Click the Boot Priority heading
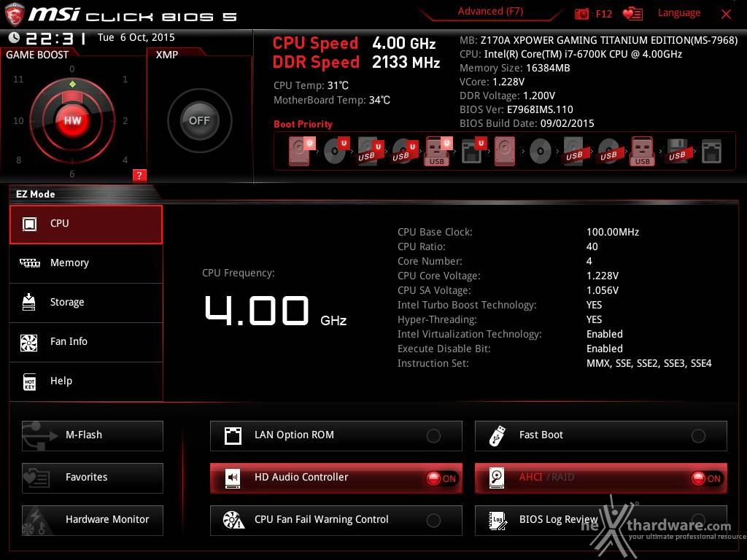This screenshot has height=560, width=747. point(303,124)
